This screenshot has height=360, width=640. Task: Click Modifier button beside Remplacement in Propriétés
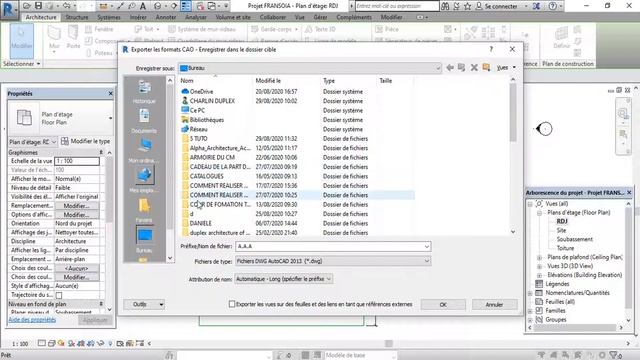(x=77, y=206)
